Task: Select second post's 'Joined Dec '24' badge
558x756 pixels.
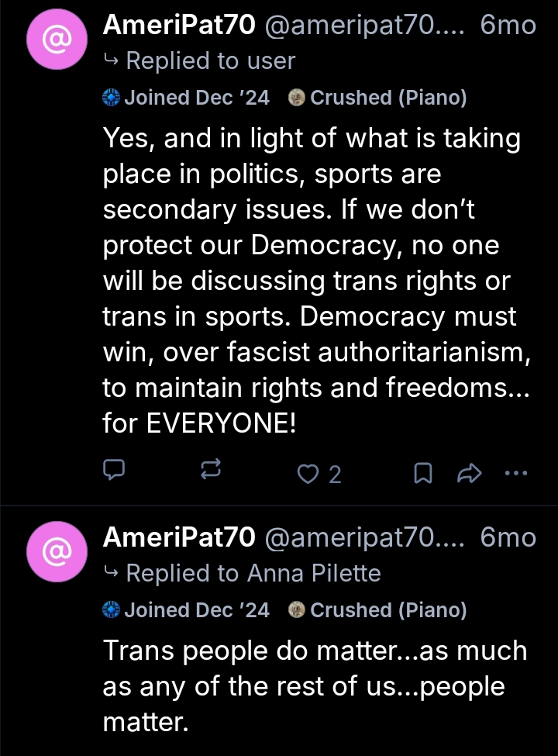Action: tap(187, 610)
